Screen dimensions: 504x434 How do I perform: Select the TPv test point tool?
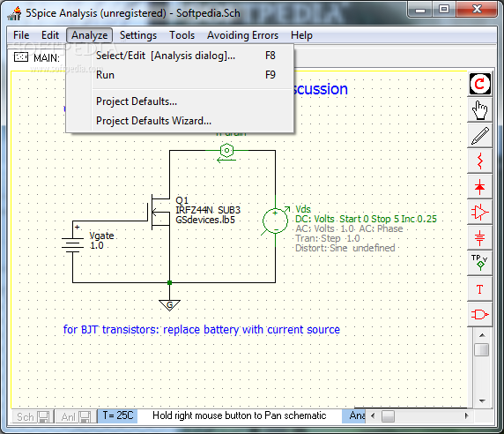click(x=480, y=263)
